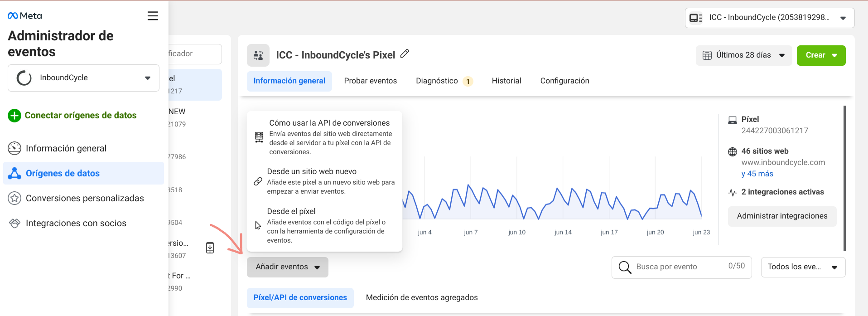Image resolution: width=868 pixels, height=316 pixels.
Task: Open the Historial tab
Action: coord(506,81)
